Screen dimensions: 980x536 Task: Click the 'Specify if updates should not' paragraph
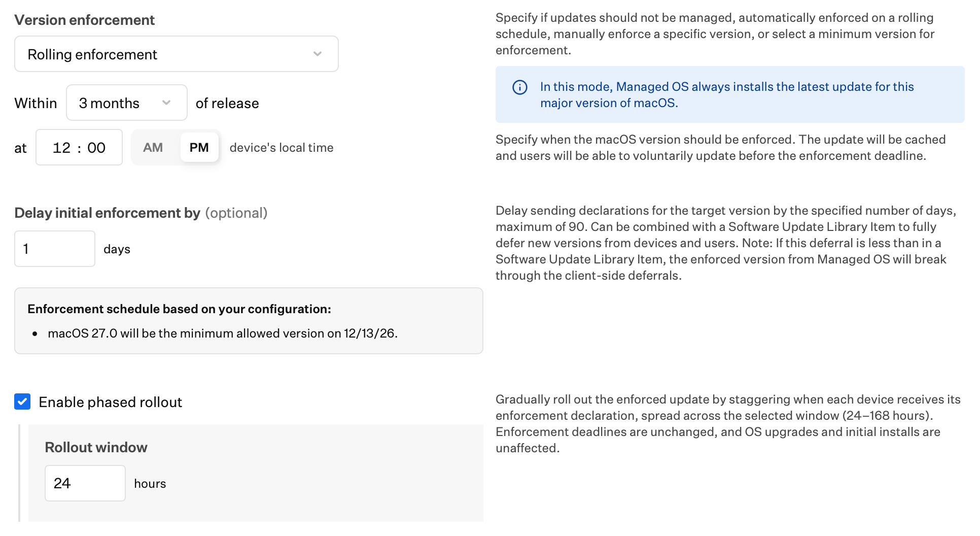point(715,34)
